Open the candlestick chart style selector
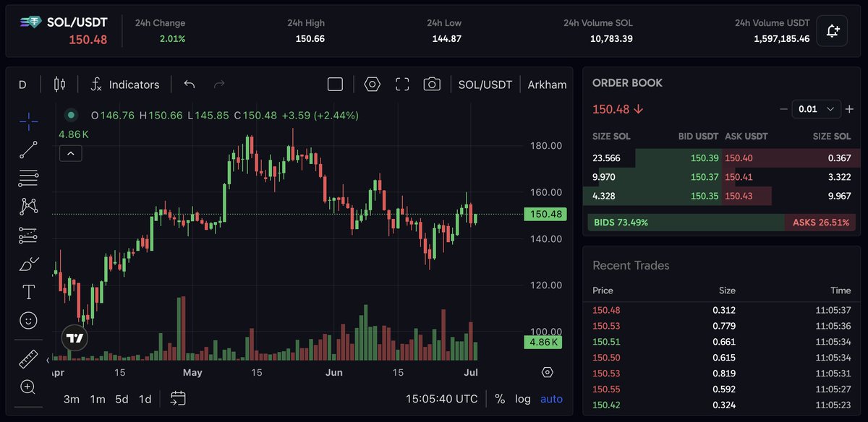 pyautogui.click(x=59, y=85)
